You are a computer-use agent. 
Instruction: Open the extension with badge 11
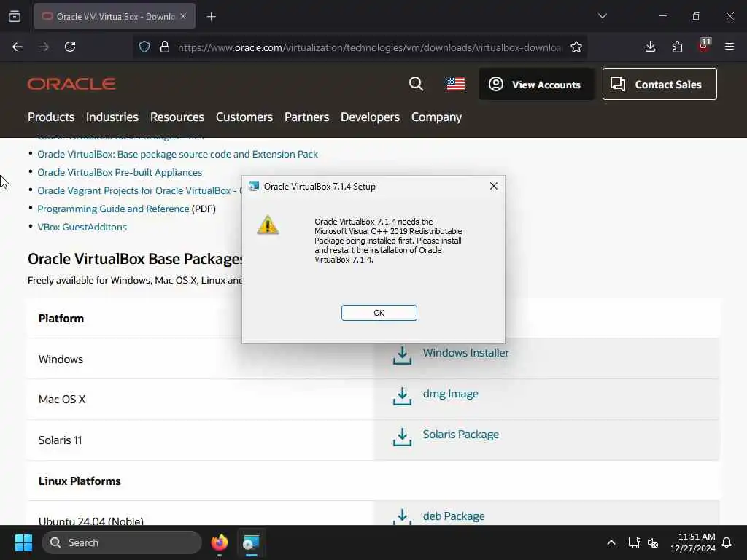[704, 46]
